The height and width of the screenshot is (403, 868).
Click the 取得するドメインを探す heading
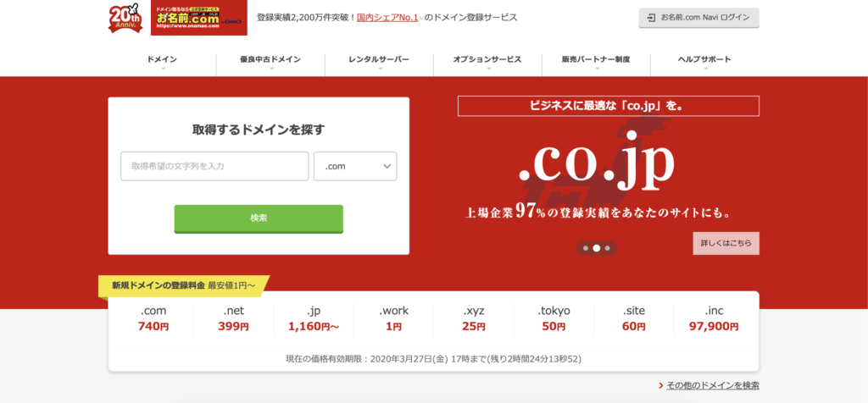pyautogui.click(x=259, y=130)
